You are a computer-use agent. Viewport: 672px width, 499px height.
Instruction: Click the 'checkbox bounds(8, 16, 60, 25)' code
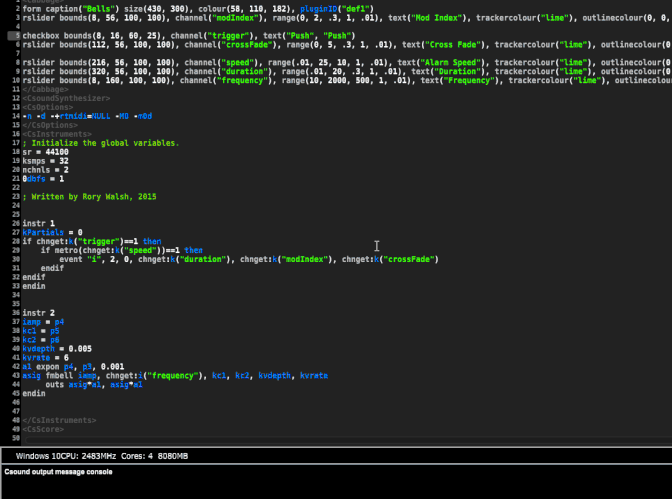pyautogui.click(x=94, y=36)
